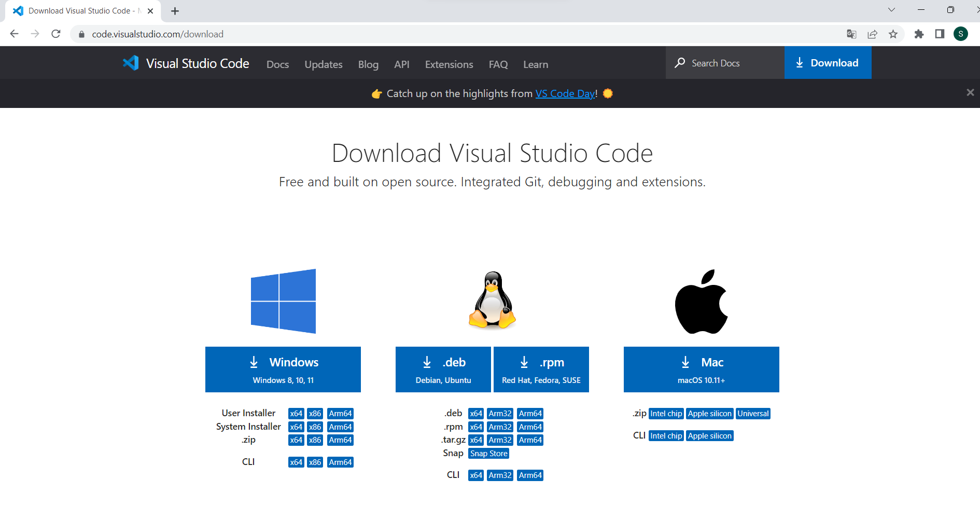Click the Windows logo image
This screenshot has width=980, height=520.
pos(283,301)
